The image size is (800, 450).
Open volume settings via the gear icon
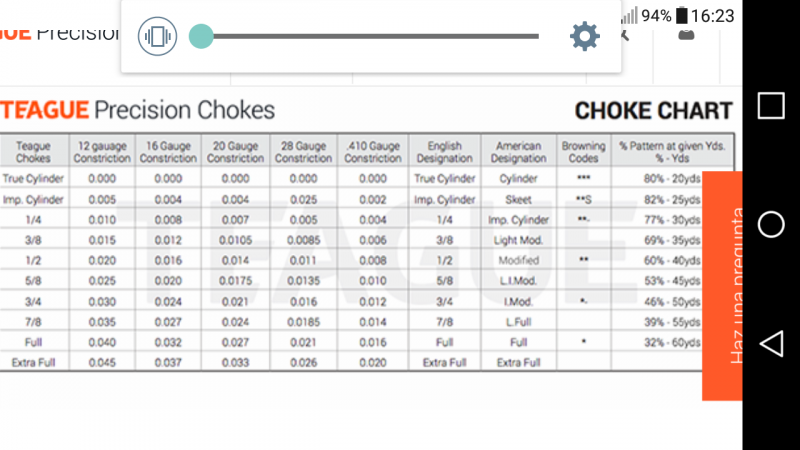click(x=584, y=37)
